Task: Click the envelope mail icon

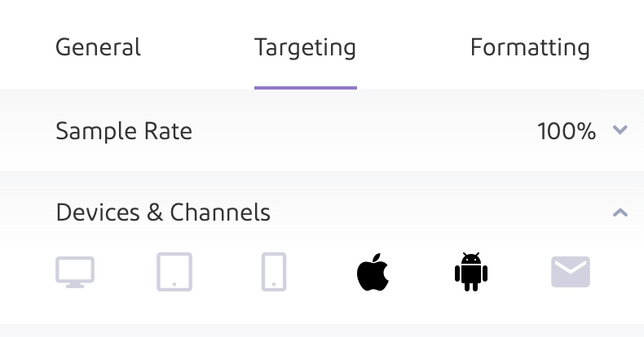Action: 571,272
